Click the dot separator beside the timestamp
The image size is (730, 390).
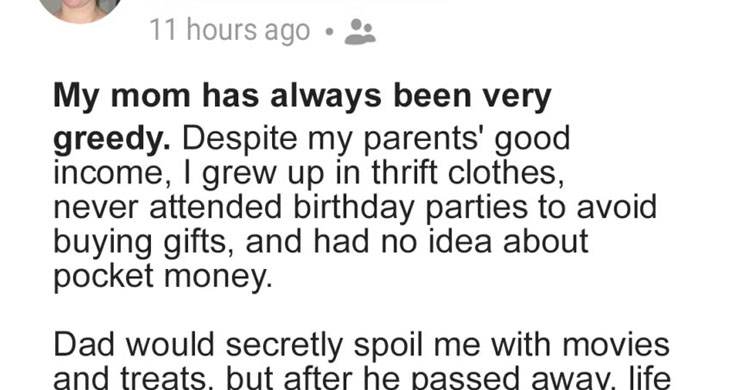coord(330,32)
